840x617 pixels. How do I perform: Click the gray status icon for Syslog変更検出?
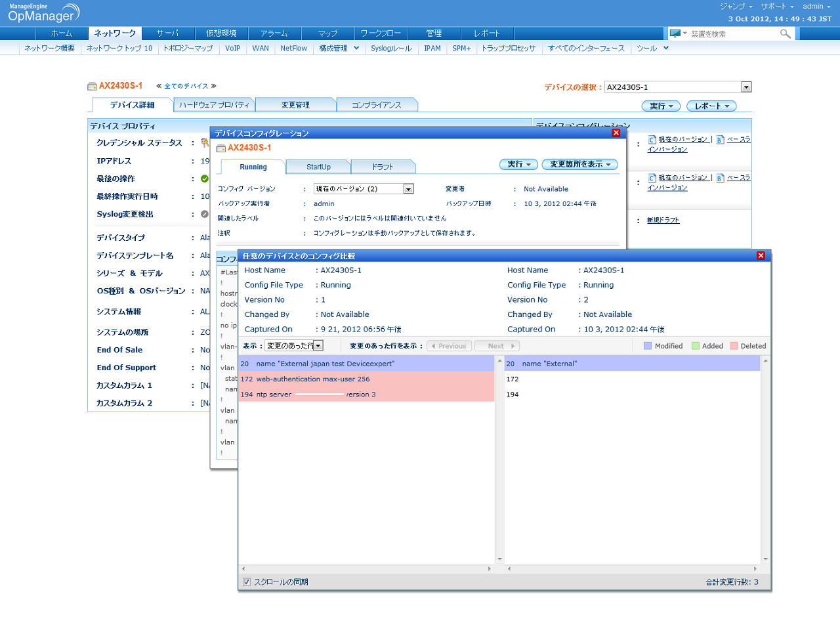coord(205,214)
